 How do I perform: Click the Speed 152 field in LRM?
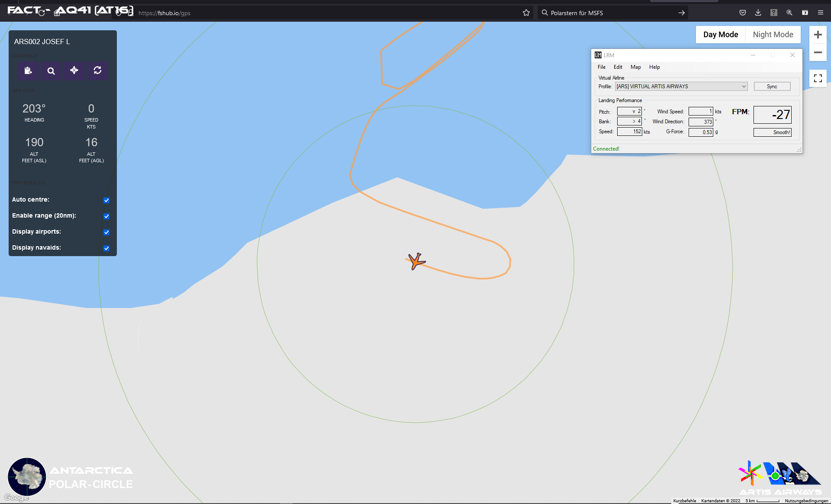point(629,132)
